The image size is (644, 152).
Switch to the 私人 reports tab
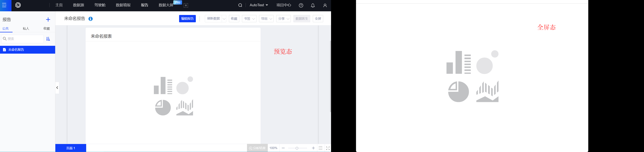point(26,29)
